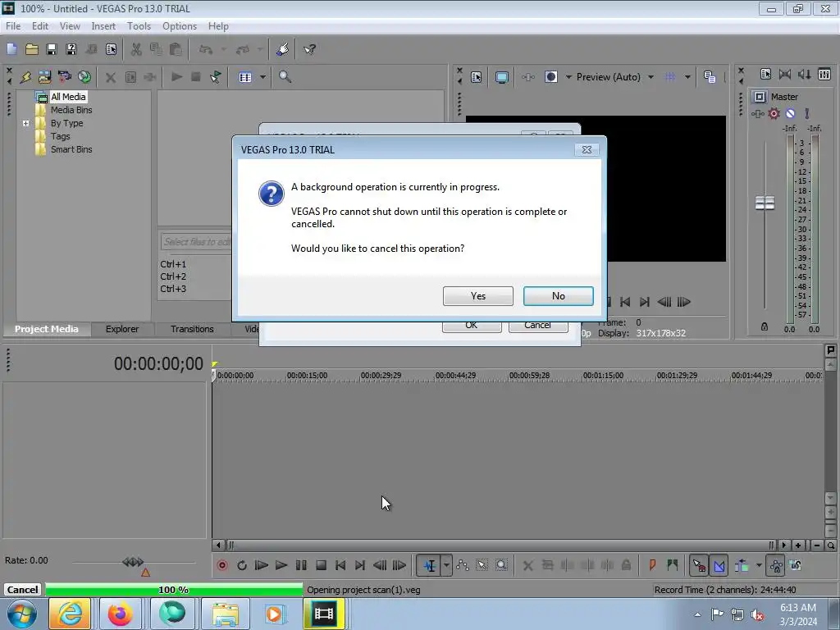Image resolution: width=840 pixels, height=630 pixels.
Task: Open the Views list icon in Project Media
Action: click(x=245, y=76)
